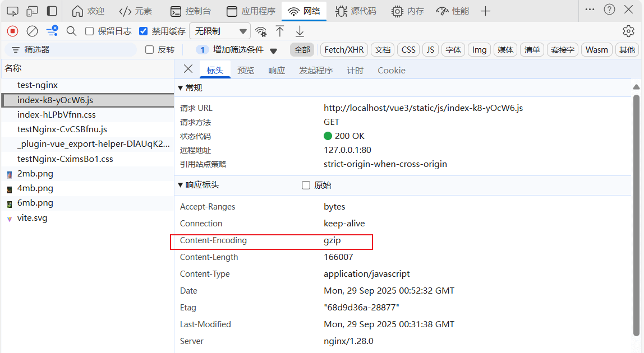Toggle device emulation icon
Image resolution: width=644 pixels, height=353 pixels.
pos(33,11)
